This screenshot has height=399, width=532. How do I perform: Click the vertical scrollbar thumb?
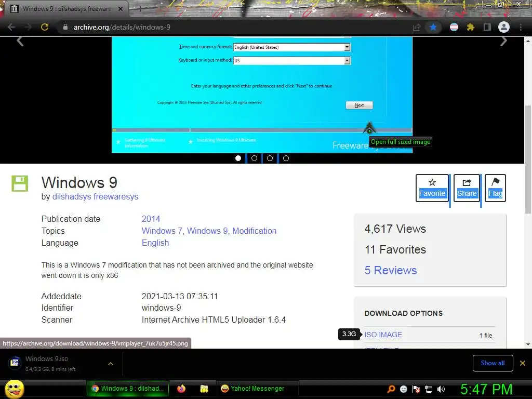pyautogui.click(x=528, y=159)
